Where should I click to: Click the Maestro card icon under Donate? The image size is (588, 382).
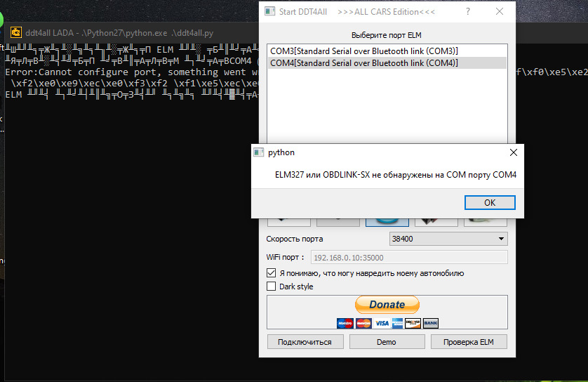click(x=345, y=324)
